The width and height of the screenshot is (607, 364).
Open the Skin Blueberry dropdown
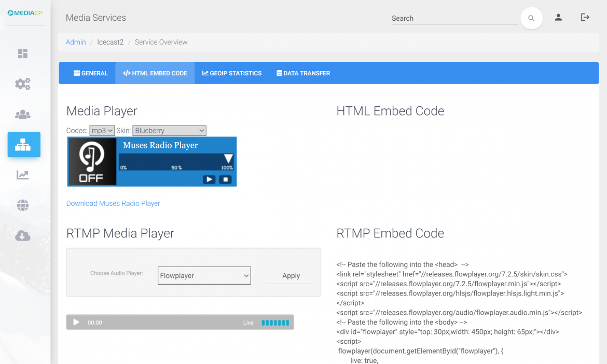click(x=169, y=131)
